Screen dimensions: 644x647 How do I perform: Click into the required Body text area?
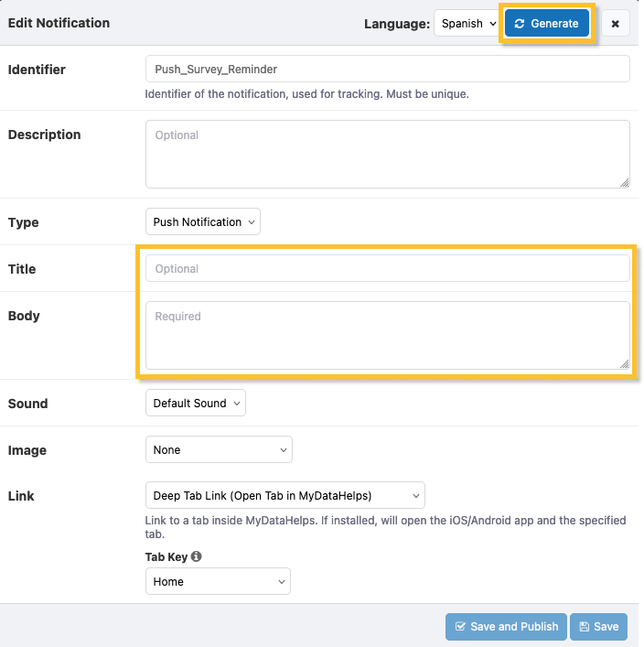(x=387, y=335)
